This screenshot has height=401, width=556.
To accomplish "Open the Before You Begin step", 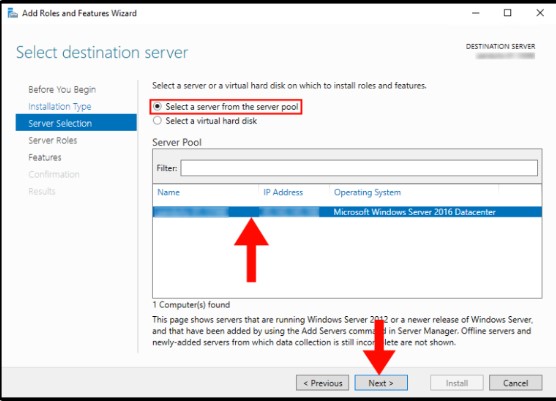I will 62,89.
